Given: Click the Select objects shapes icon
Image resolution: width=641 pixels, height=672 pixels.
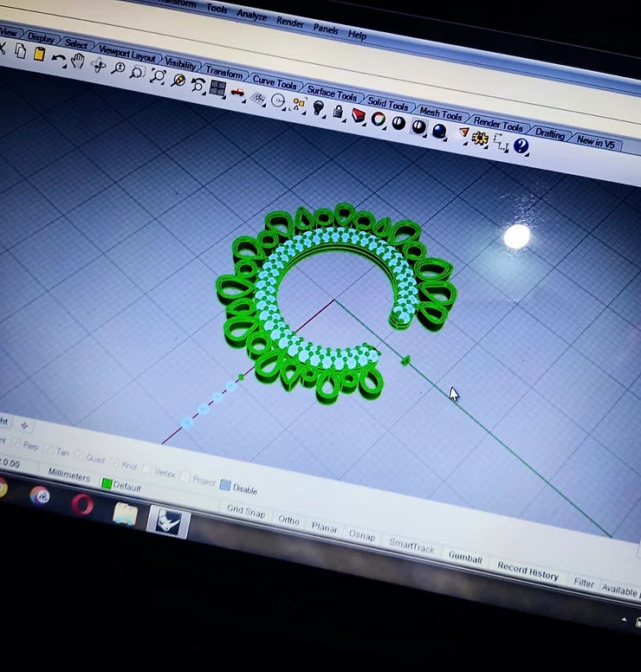Looking at the screenshot, I should pyautogui.click(x=299, y=104).
